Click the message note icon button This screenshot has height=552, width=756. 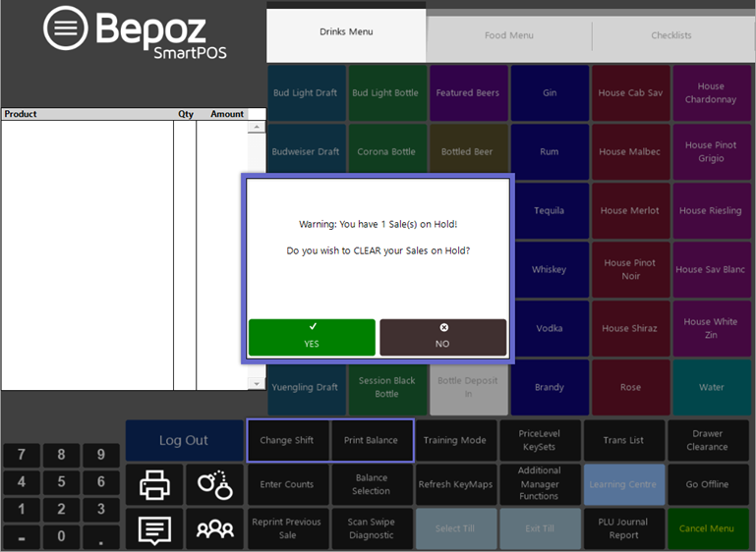(x=154, y=529)
